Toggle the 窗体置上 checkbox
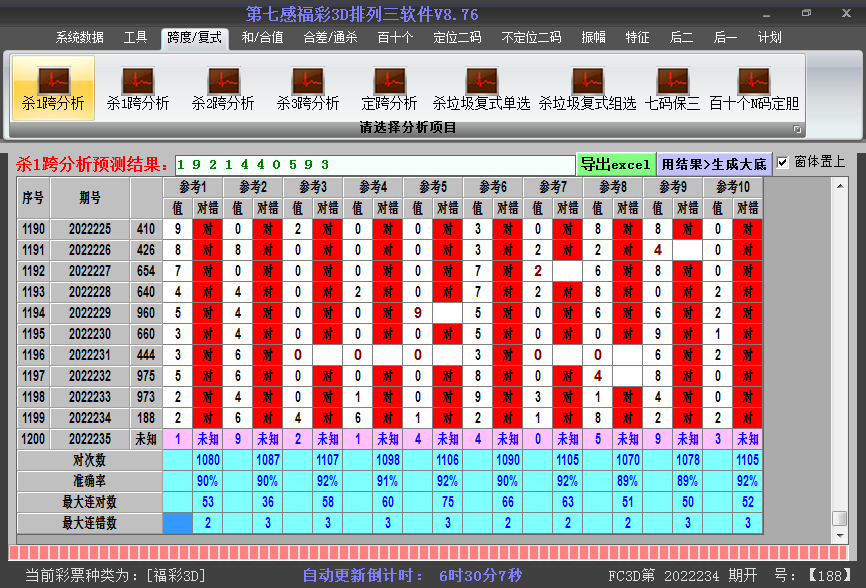Viewport: 866px width, 588px height. [x=783, y=162]
